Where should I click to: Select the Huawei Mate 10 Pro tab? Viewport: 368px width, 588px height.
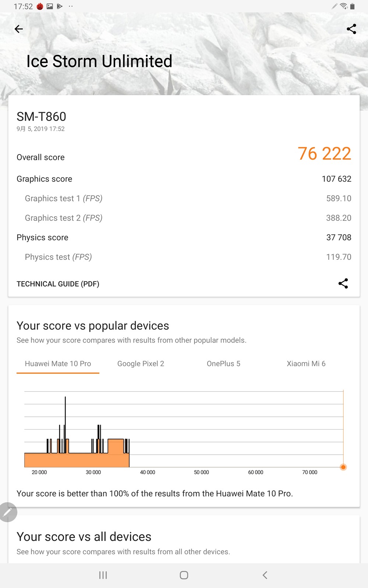point(58,363)
